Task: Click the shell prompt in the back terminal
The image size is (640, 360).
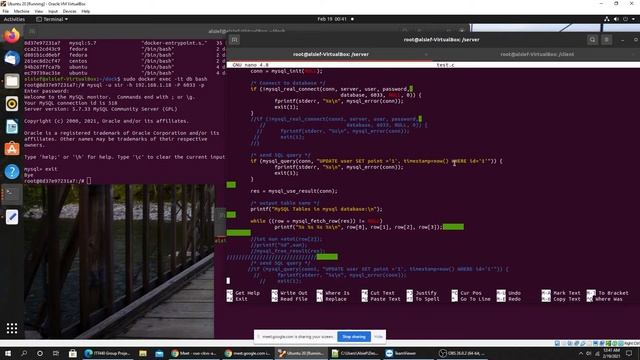Action: point(57,181)
